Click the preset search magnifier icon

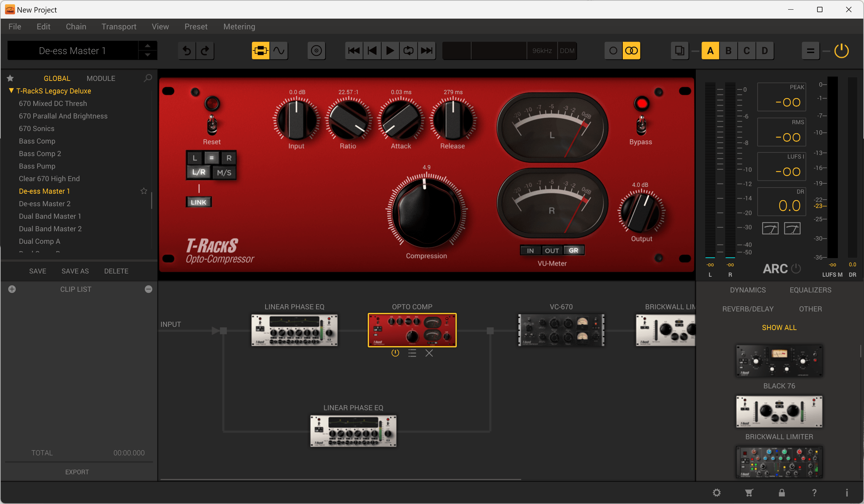(x=148, y=78)
